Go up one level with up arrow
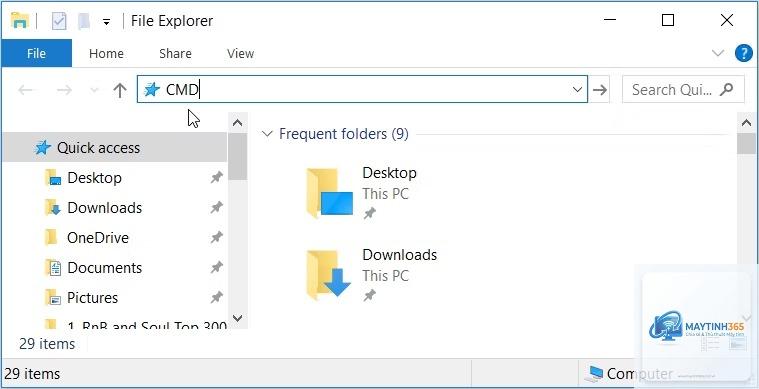This screenshot has width=759, height=389. coord(120,90)
